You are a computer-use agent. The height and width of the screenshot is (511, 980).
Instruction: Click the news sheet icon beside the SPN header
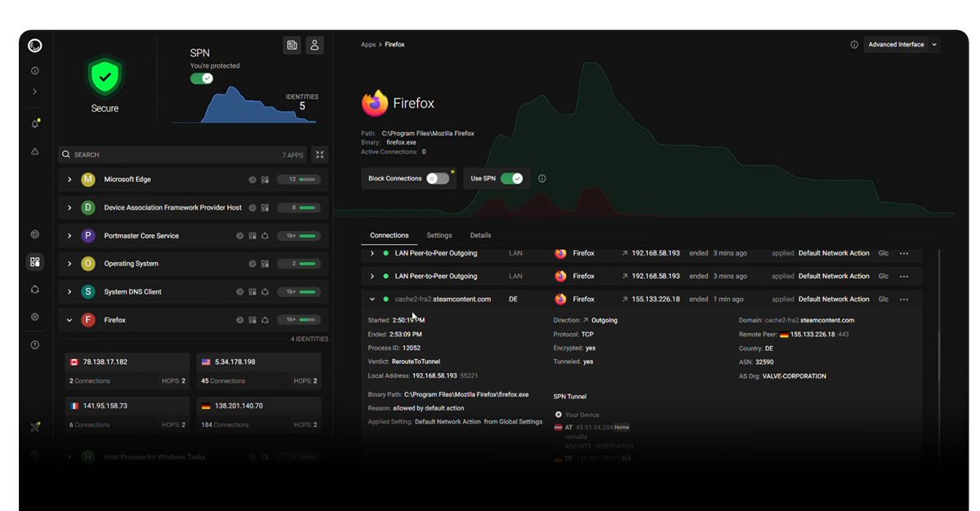(x=292, y=46)
